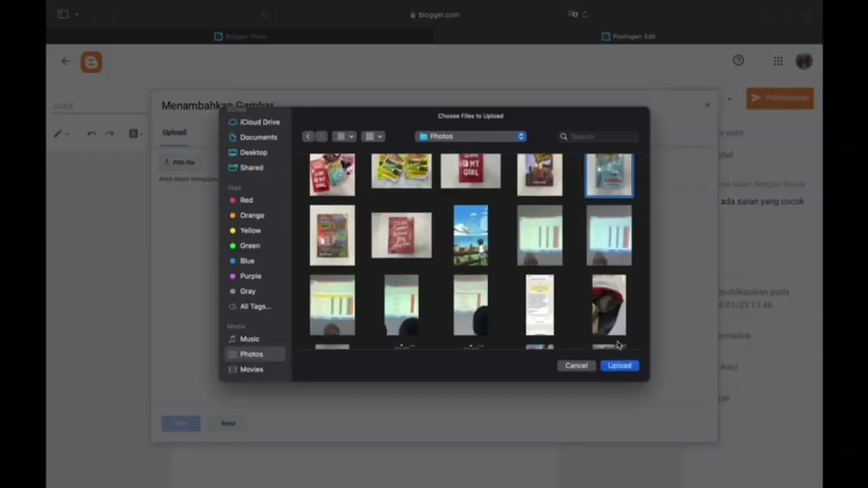Open the Documents folder in sidebar
The height and width of the screenshot is (488, 868).
(253, 137)
